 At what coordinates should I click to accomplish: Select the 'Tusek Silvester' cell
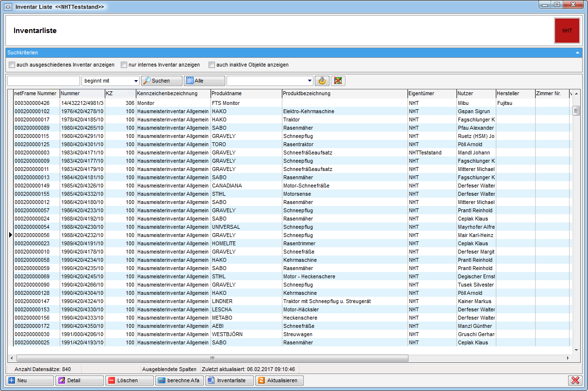pos(475,285)
